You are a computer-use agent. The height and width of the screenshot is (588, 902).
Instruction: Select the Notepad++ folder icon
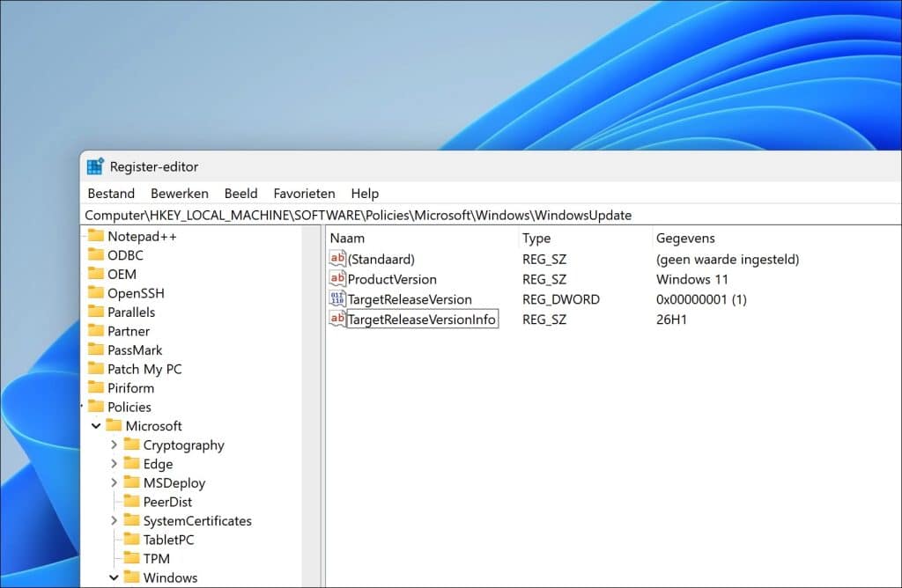point(96,236)
